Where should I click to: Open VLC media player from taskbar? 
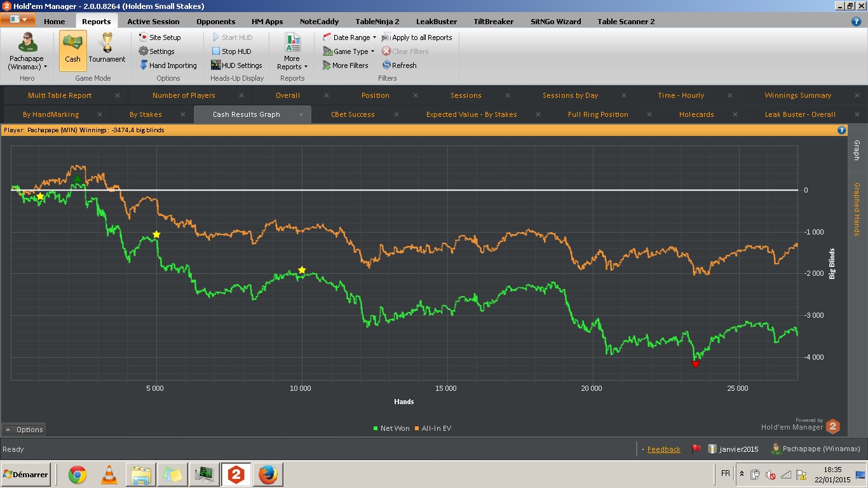tap(109, 475)
